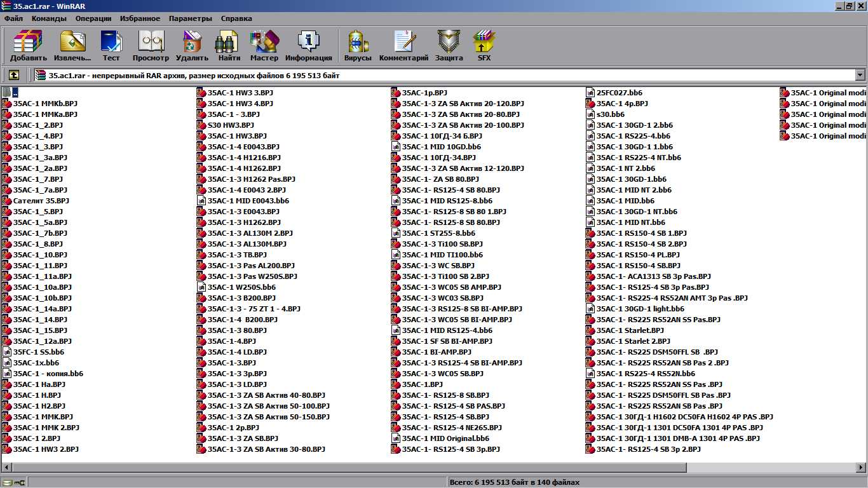Select file 35AC-1 MMK 2.BPJ

point(46,427)
